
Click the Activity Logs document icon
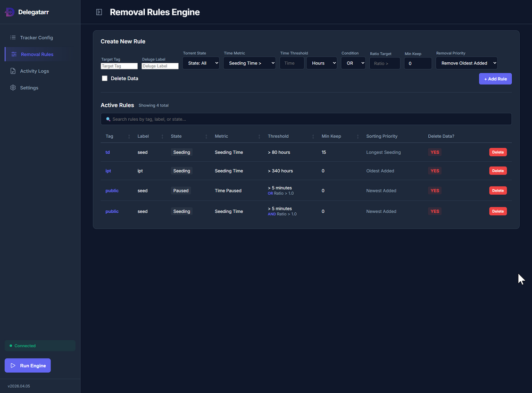click(x=13, y=71)
